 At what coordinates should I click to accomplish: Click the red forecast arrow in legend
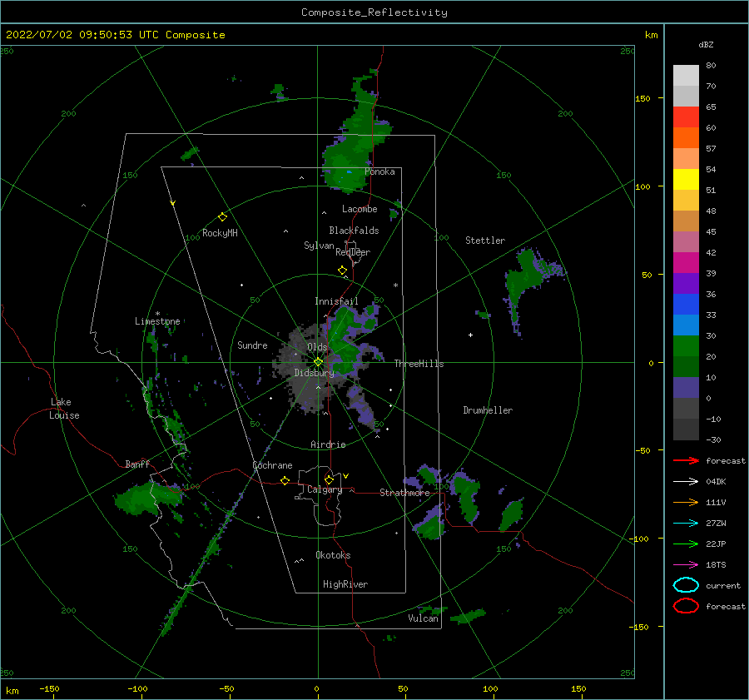[x=686, y=460]
